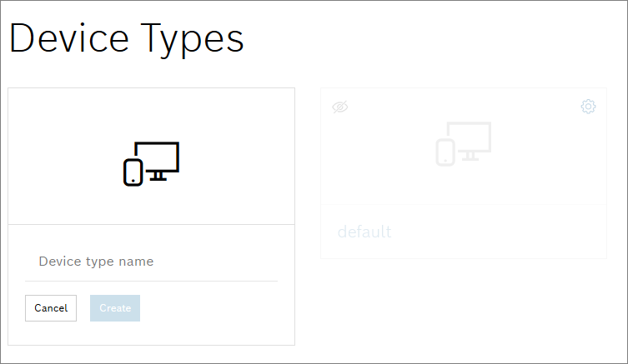The width and height of the screenshot is (628, 364).
Task: Click inside the Device type name placeholder
Action: click(97, 262)
